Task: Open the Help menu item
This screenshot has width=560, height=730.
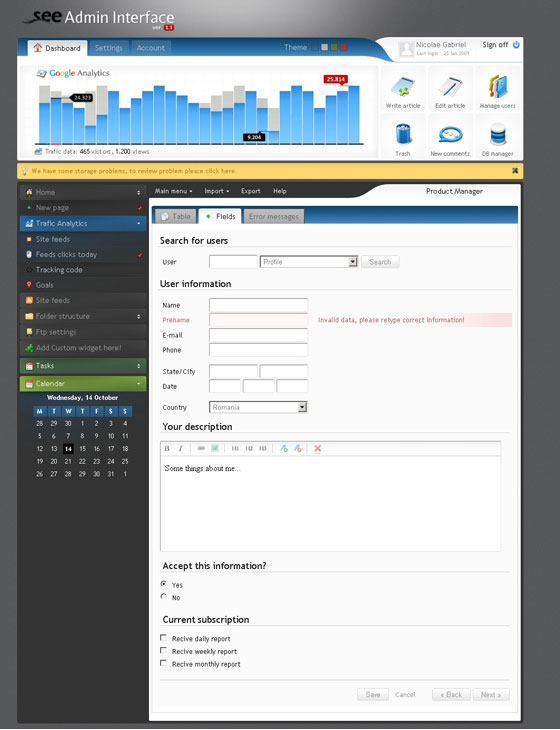Action: 279,191
